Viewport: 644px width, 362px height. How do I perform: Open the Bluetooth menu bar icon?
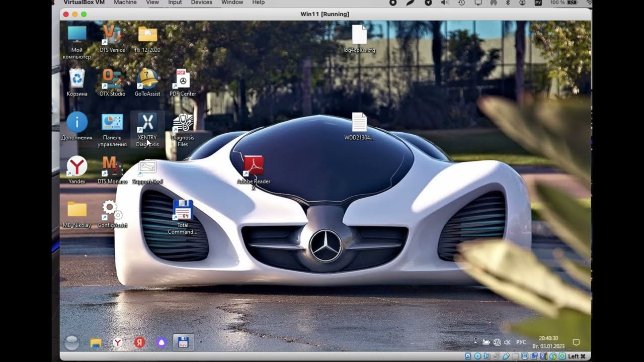click(x=508, y=3)
